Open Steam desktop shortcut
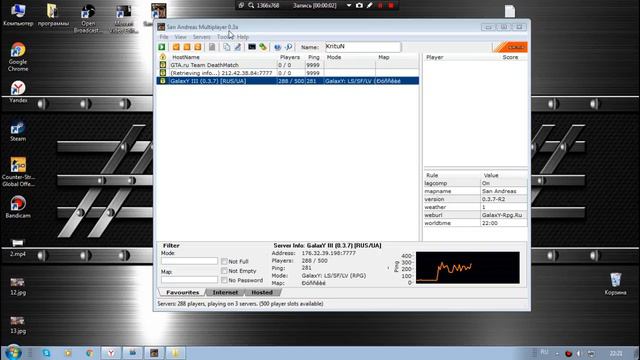 (18, 131)
